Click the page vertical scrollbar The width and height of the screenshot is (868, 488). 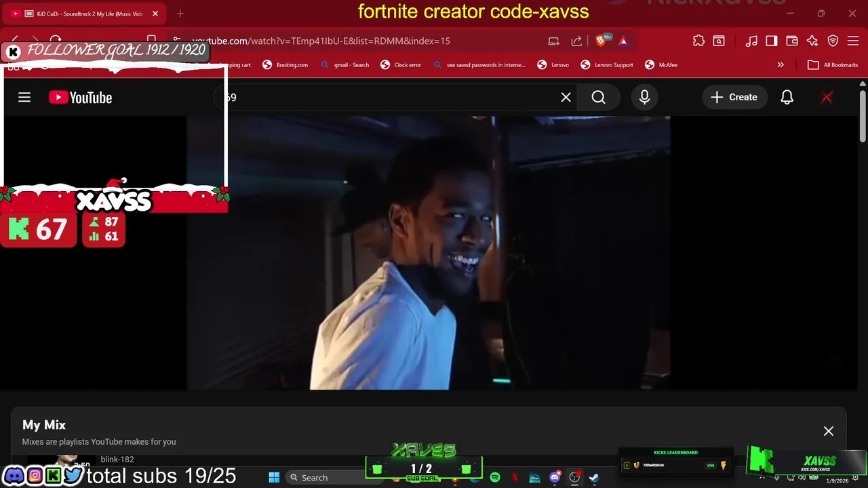pos(863,115)
